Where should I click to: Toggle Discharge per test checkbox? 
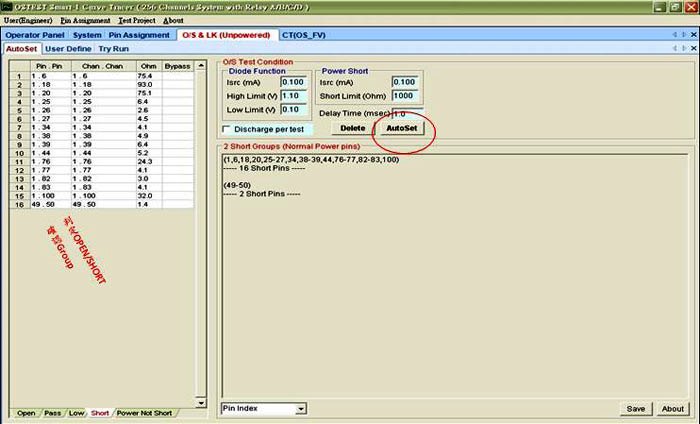227,129
